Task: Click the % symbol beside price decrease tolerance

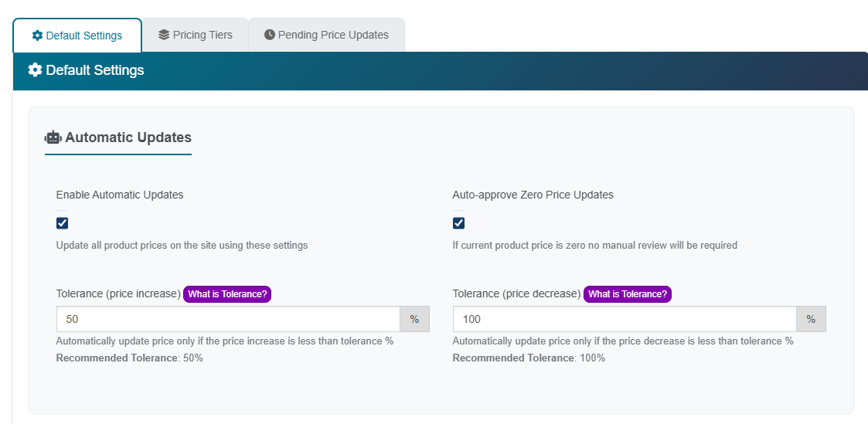Action: coord(811,319)
